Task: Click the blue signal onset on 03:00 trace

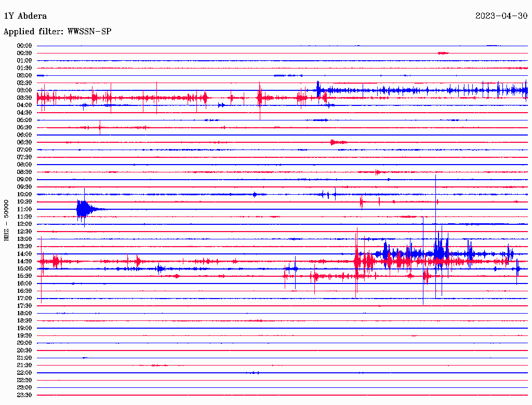Action: point(318,89)
